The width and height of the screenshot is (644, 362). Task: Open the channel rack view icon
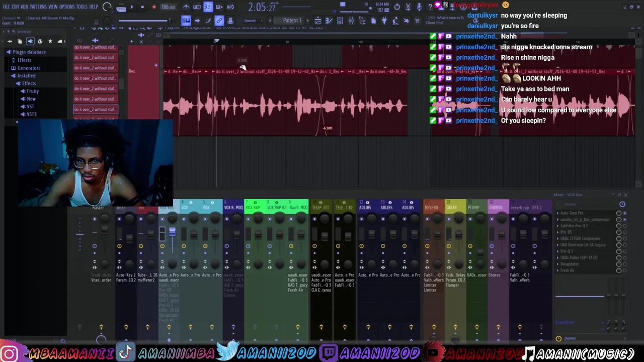click(340, 21)
